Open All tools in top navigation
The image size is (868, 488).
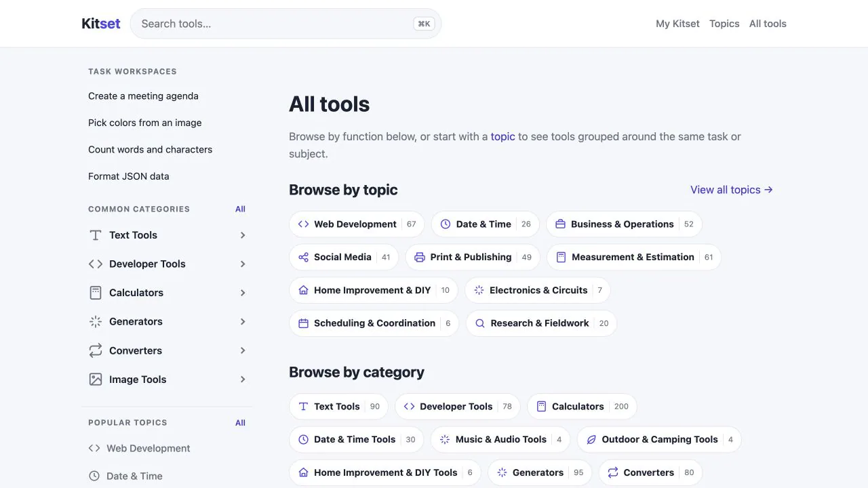pyautogui.click(x=768, y=24)
